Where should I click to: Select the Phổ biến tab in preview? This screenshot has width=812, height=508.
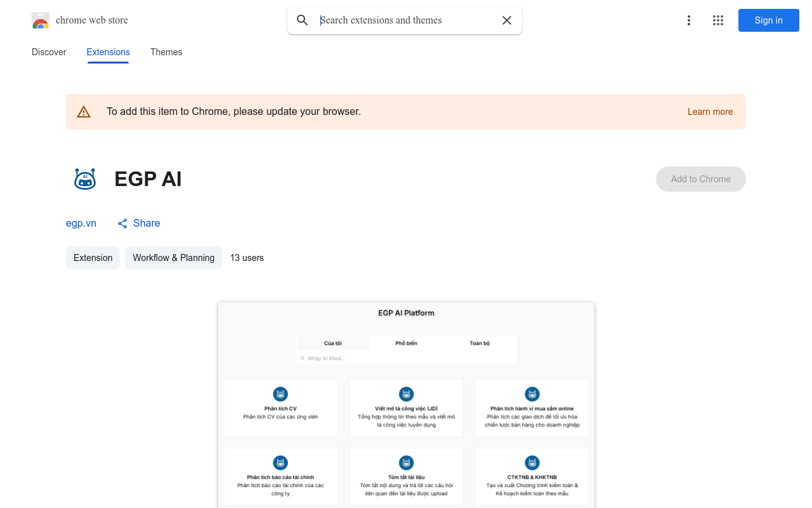pyautogui.click(x=406, y=343)
